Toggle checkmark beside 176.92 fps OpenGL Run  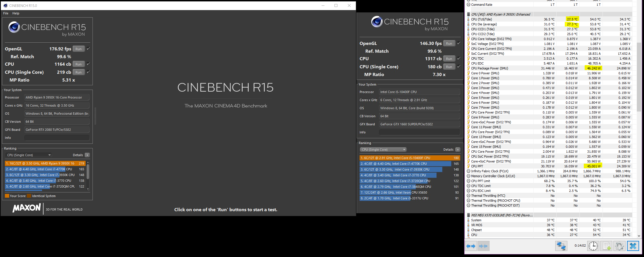pyautogui.click(x=88, y=49)
